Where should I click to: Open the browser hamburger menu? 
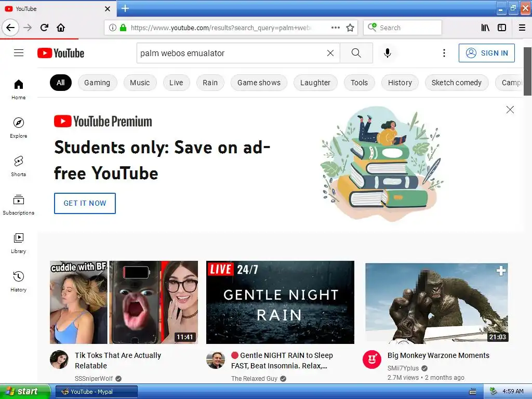(522, 28)
